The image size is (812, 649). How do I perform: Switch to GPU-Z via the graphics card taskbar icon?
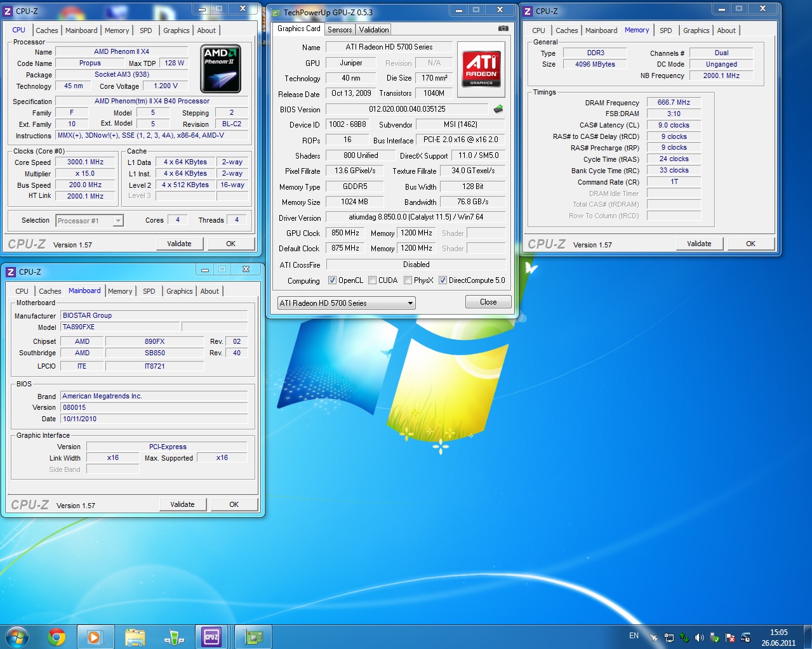(x=253, y=637)
